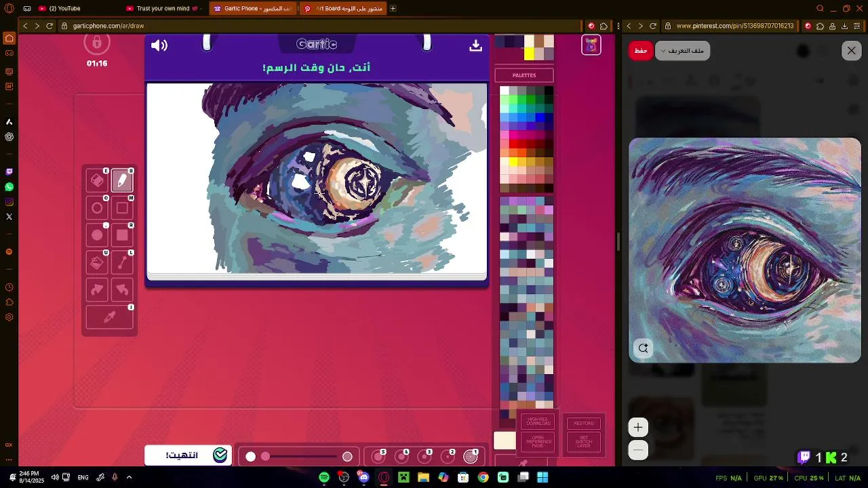Pick the white swatch in color grid
This screenshot has width=868, height=488.
[x=505, y=91]
